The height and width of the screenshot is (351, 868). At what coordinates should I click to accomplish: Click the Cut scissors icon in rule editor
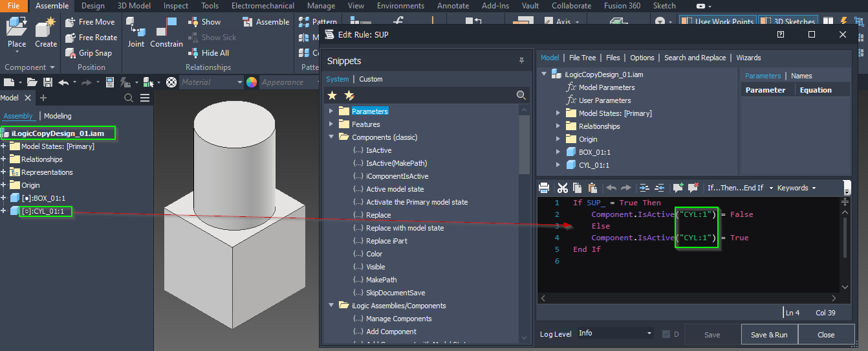562,188
